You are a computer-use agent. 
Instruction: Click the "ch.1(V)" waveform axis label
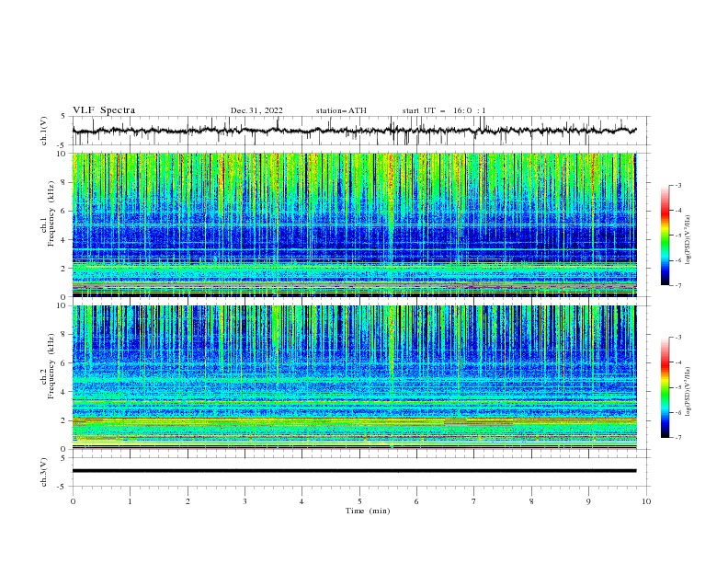pyautogui.click(x=43, y=131)
